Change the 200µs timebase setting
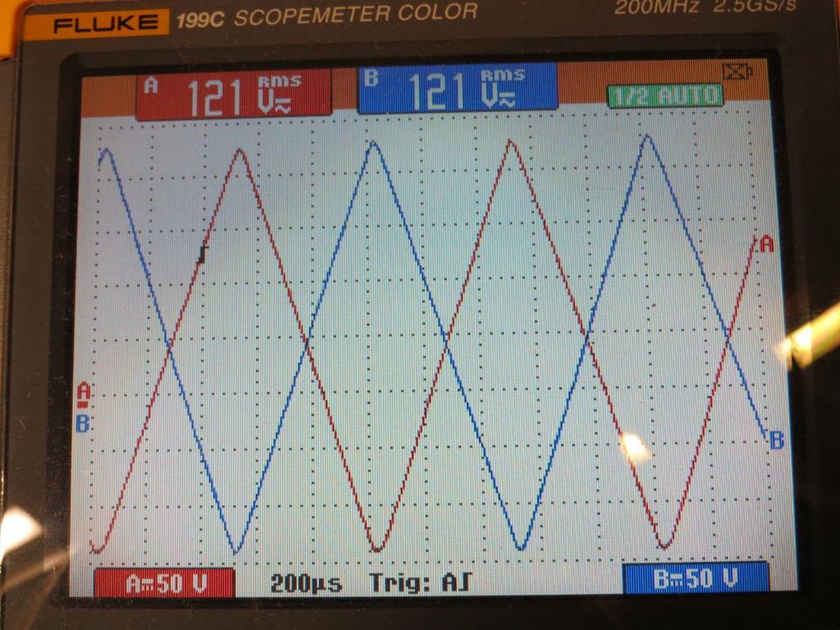 [305, 583]
